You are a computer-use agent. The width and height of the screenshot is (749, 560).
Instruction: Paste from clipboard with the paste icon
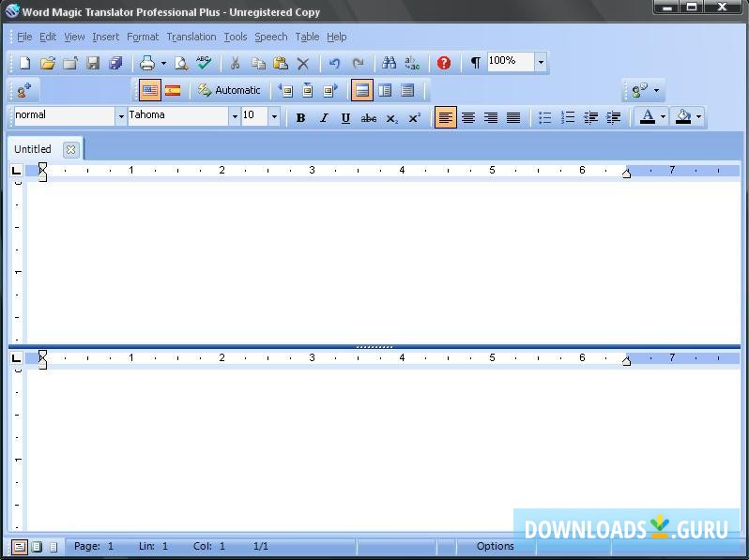click(281, 63)
